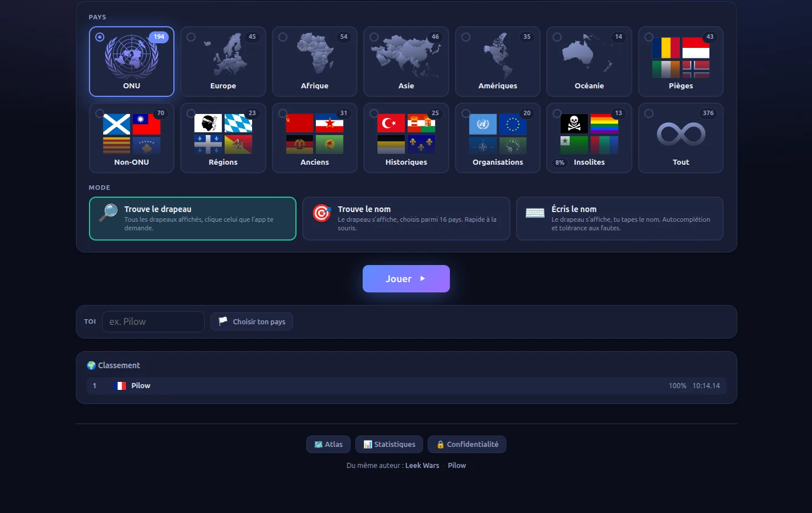The image size is (812, 513).
Task: Switch to Trouve le nom mode
Action: click(406, 219)
